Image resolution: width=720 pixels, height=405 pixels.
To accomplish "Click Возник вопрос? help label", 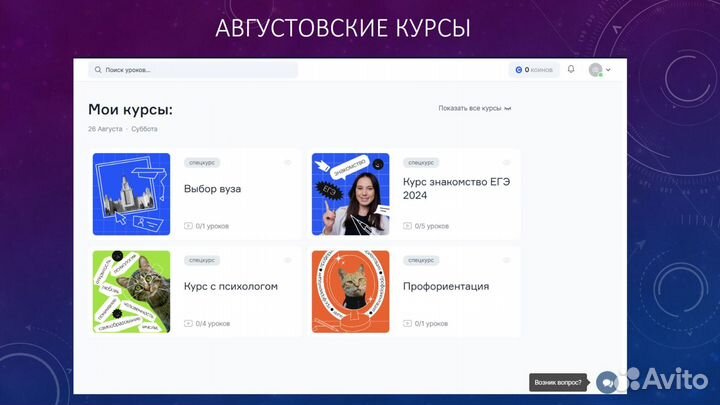I will 558,382.
